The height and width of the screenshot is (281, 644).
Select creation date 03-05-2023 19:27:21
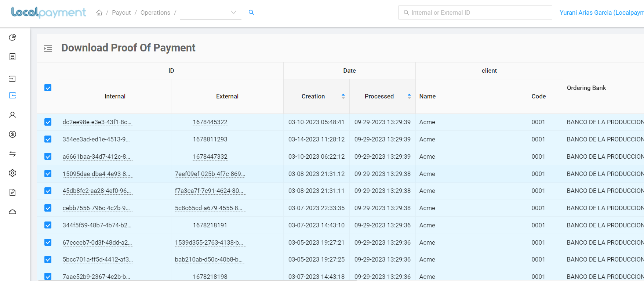(316, 242)
